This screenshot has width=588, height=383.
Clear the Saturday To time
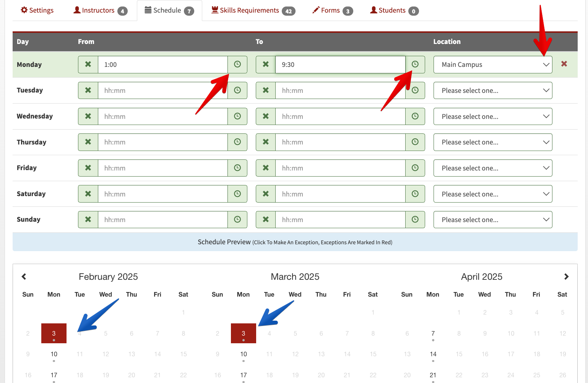pyautogui.click(x=266, y=194)
